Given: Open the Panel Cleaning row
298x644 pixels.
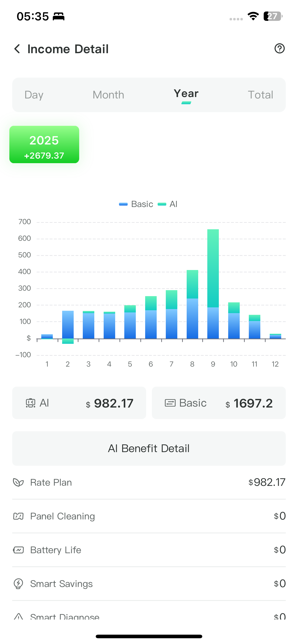Looking at the screenshot, I should 149,516.
